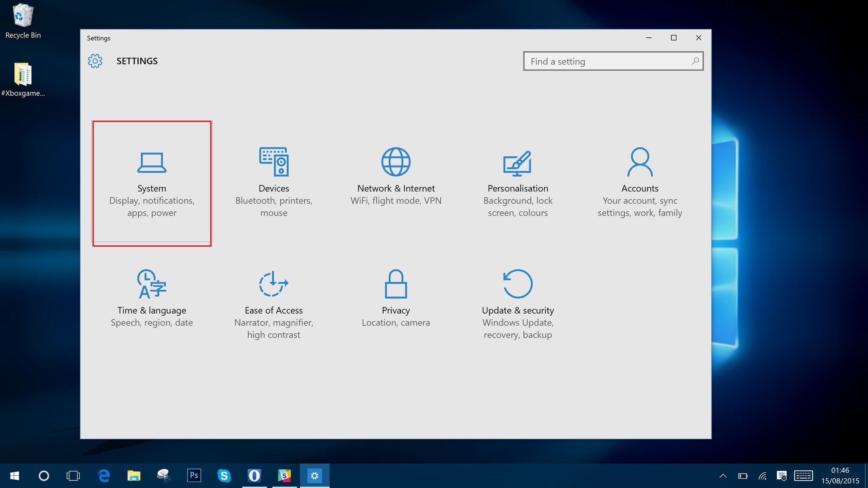This screenshot has width=868, height=488.
Task: Click the Find a setting search field
Action: pyautogui.click(x=613, y=61)
